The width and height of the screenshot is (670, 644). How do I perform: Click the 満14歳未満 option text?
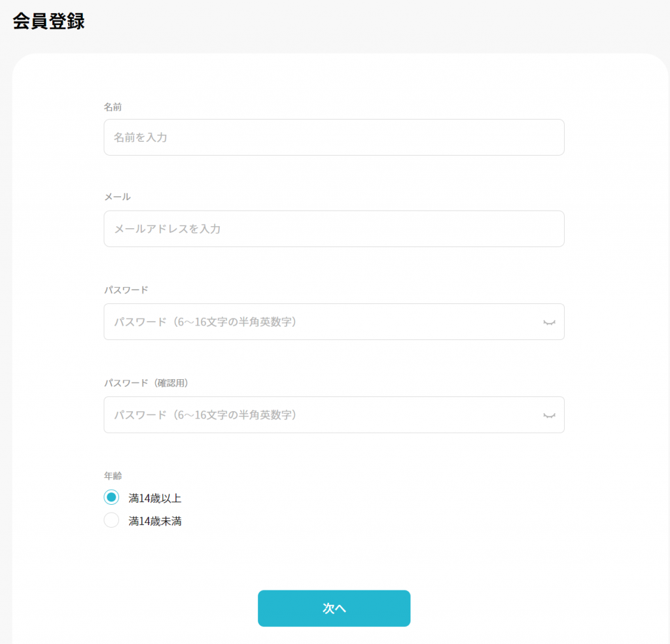point(155,521)
